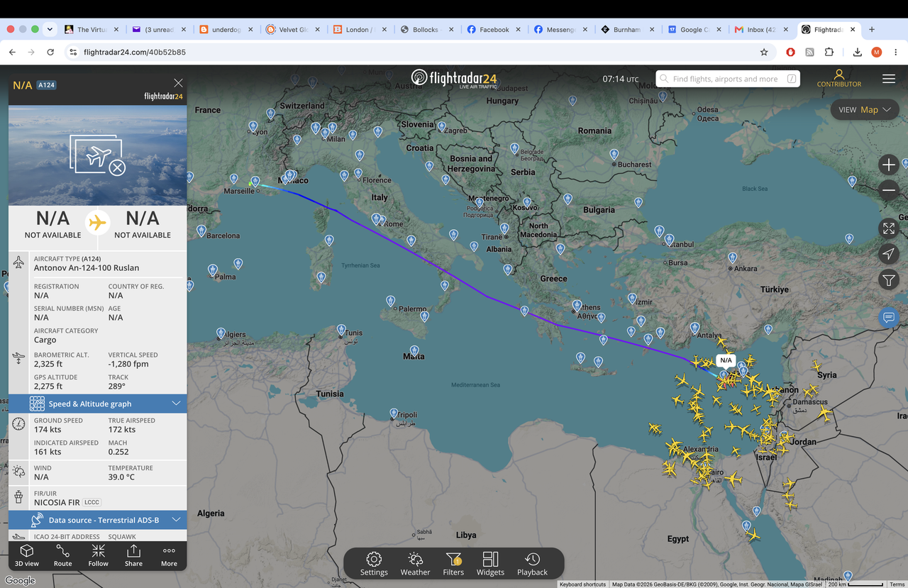Click the Google logo on map

[20, 581]
